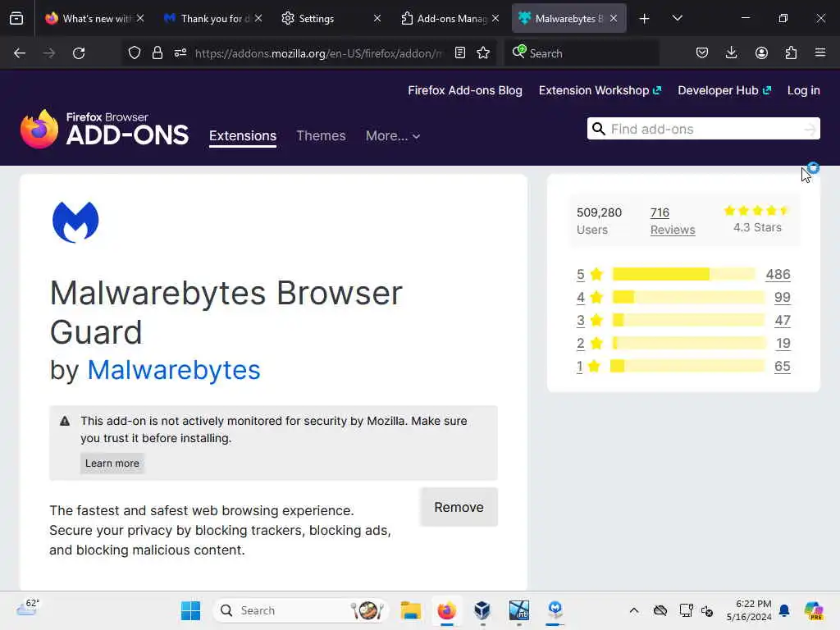Click the Malwarebytes extension logo
The image size is (840, 630).
(75, 222)
